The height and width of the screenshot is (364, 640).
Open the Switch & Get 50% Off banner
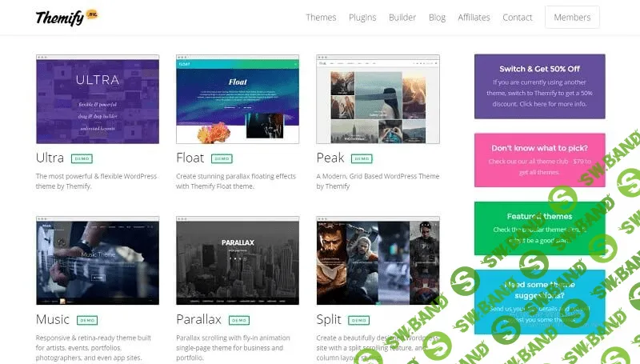point(539,86)
